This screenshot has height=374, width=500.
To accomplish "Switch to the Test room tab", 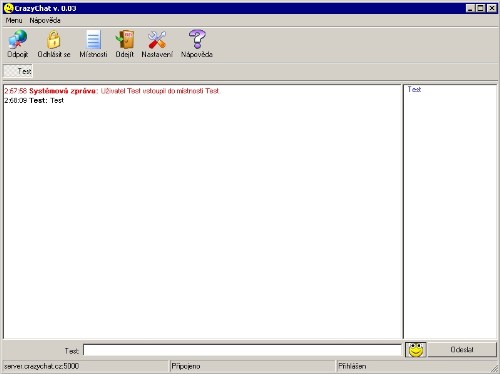I will pos(18,71).
